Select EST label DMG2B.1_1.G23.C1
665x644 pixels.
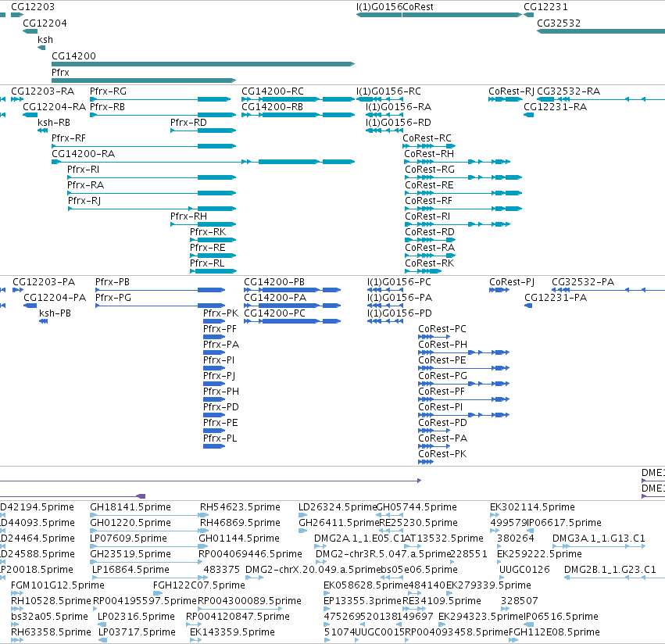tap(610, 570)
